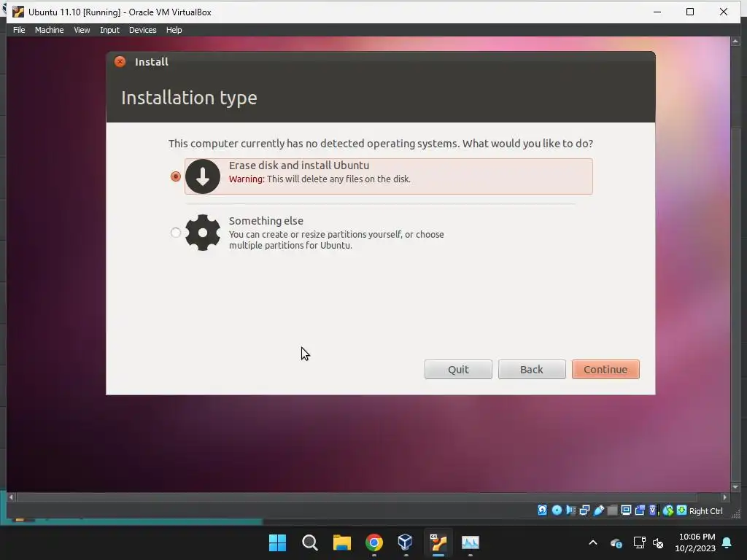Click the VM vertical scrollbar up arrow
747x560 pixels.
click(x=735, y=42)
